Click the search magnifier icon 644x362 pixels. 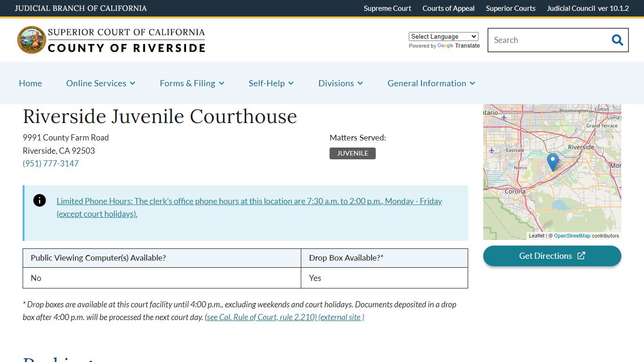[x=617, y=40]
